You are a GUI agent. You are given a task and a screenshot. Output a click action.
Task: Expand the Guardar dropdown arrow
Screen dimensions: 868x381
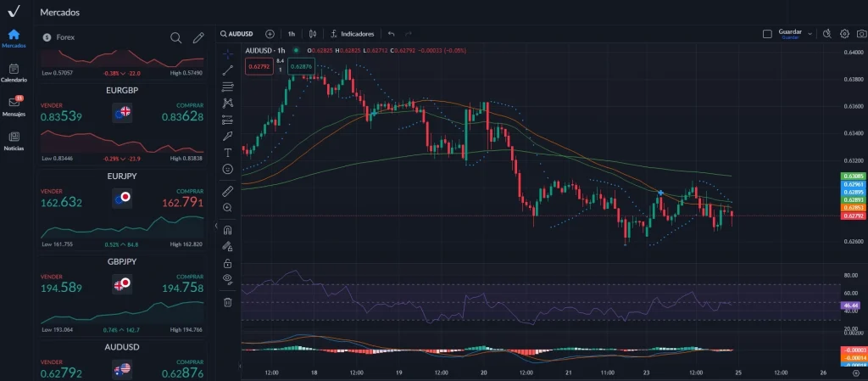point(810,34)
